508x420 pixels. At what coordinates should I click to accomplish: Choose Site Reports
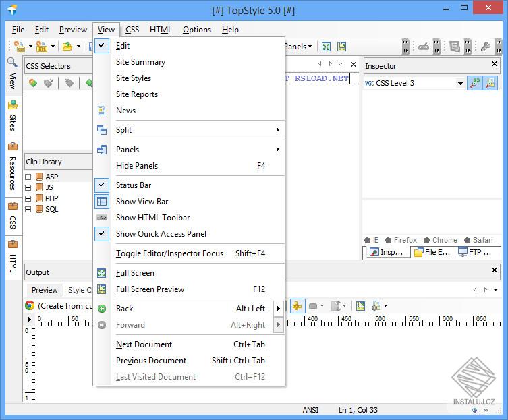[x=189, y=94]
